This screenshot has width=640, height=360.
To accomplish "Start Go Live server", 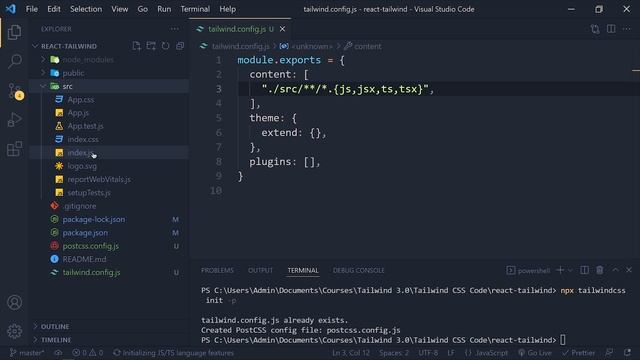I will 535,353.
